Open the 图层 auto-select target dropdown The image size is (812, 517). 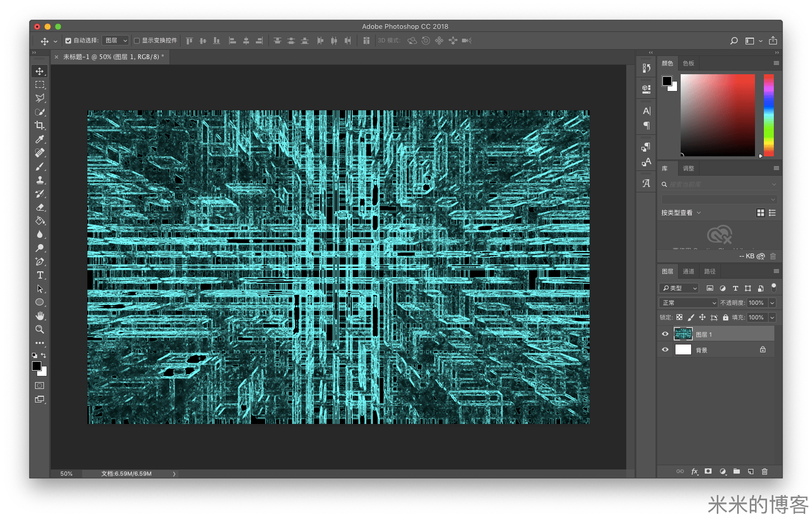pos(116,41)
